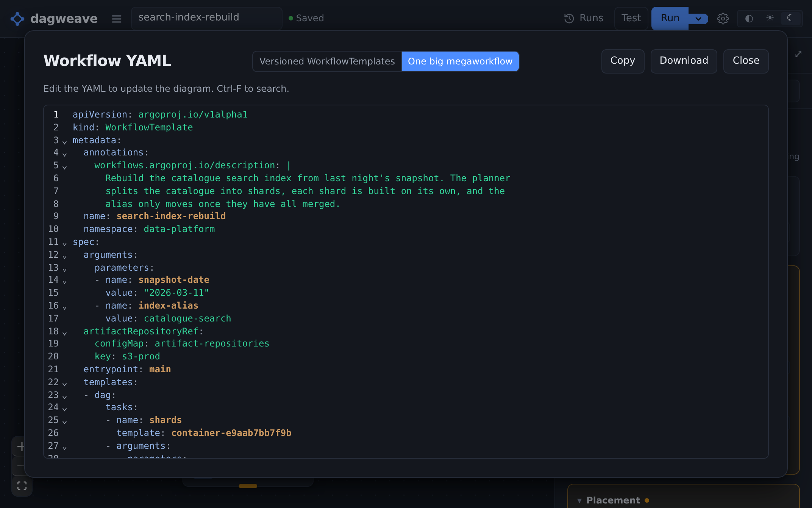Open the Runs link
Image resolution: width=812 pixels, height=508 pixels.
[584, 18]
